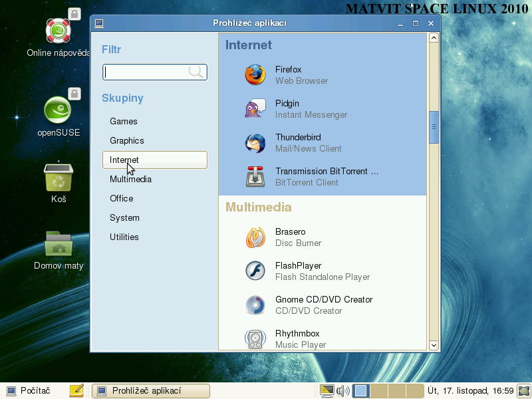This screenshot has width=532, height=399.
Task: Switch to the second workspace in the pager
Action: click(378, 391)
